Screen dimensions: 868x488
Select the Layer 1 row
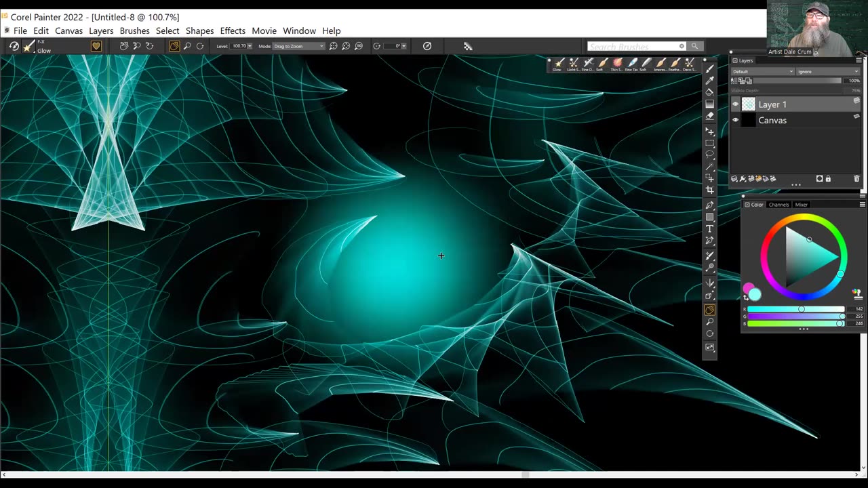click(x=795, y=104)
